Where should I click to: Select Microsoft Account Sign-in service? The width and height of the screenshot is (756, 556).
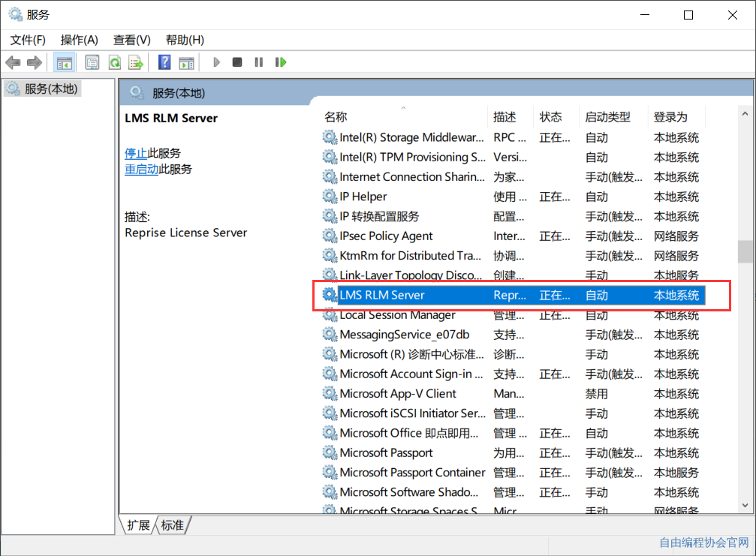pyautogui.click(x=513, y=374)
